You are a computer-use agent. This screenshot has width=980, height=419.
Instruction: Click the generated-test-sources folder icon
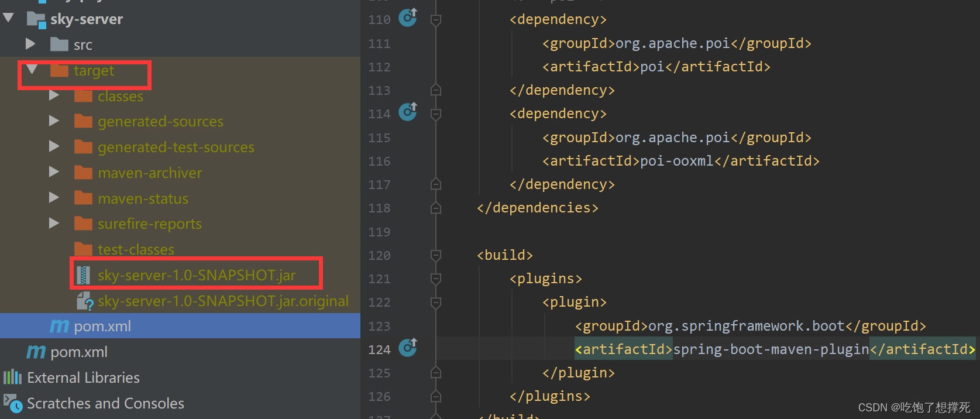[84, 147]
